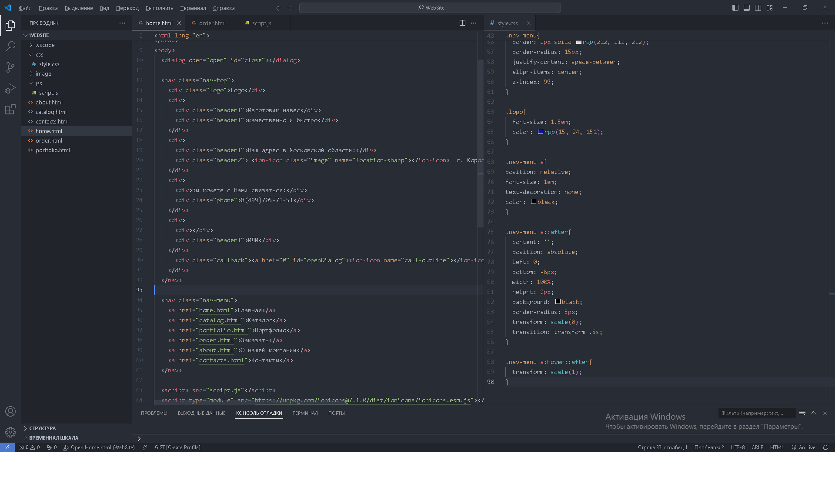Click the remote window indicator in status bar
This screenshot has width=835, height=504.
coord(7,447)
